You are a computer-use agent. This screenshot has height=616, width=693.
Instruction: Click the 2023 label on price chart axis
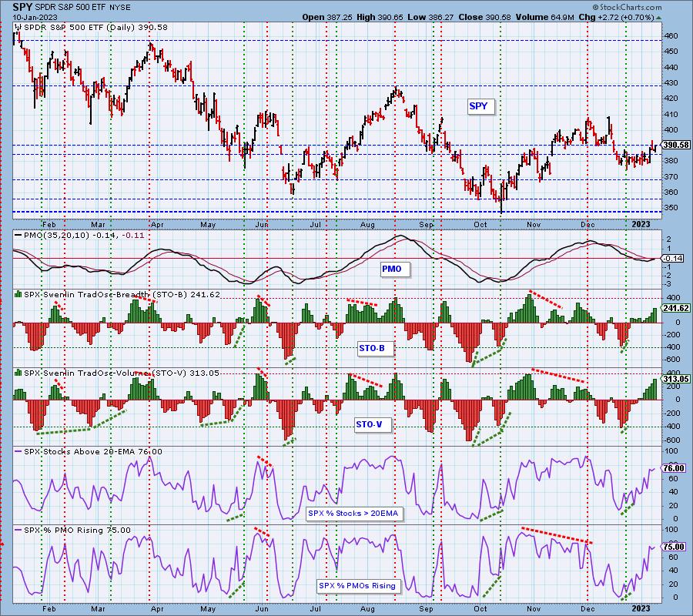tap(641, 225)
